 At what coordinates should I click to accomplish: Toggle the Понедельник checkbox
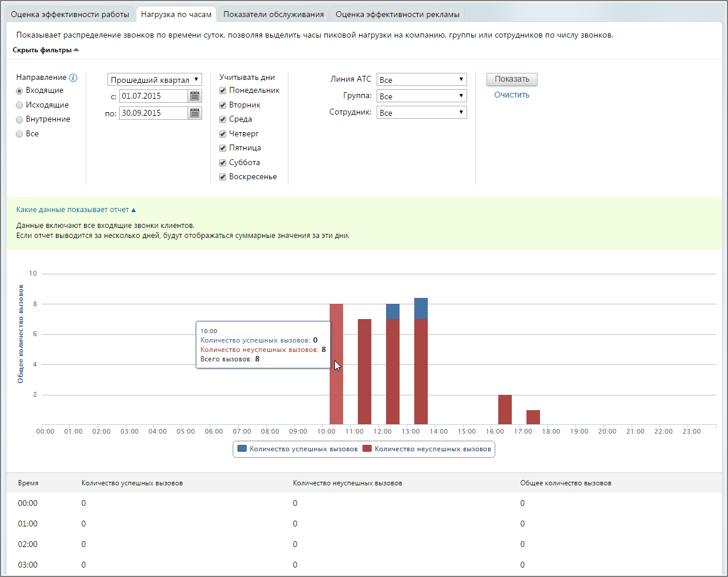(x=223, y=90)
